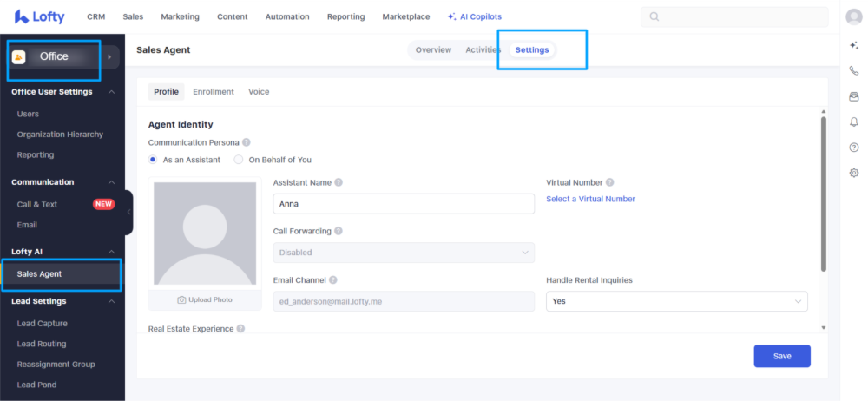Screen dimensions: 868x401
Task: Open the notifications bell
Action: pos(853,122)
